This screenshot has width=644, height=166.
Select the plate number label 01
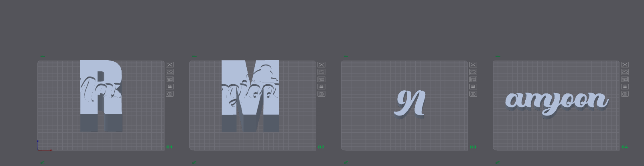(169, 147)
